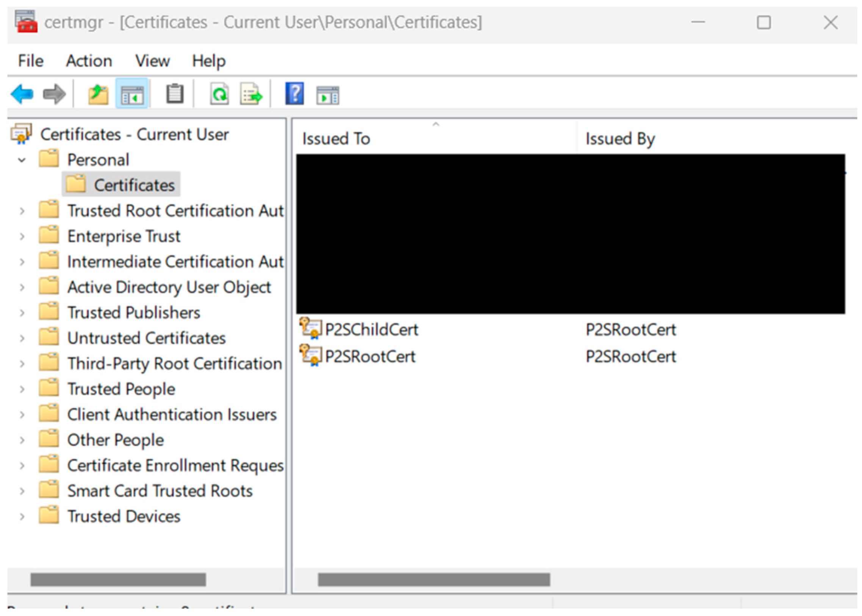The height and width of the screenshot is (616, 862).
Task: Collapse the Personal folder node
Action: 22,160
